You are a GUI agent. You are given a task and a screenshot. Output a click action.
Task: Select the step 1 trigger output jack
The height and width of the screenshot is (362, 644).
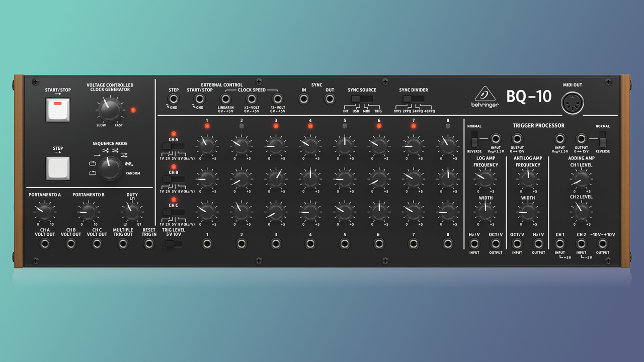(207, 244)
